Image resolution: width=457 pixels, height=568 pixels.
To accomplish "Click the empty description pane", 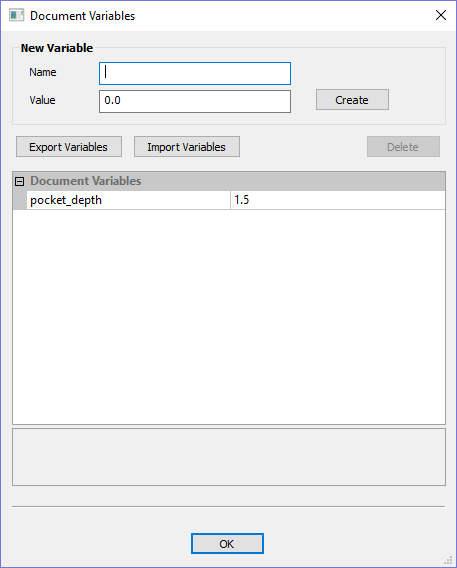I will (x=229, y=457).
